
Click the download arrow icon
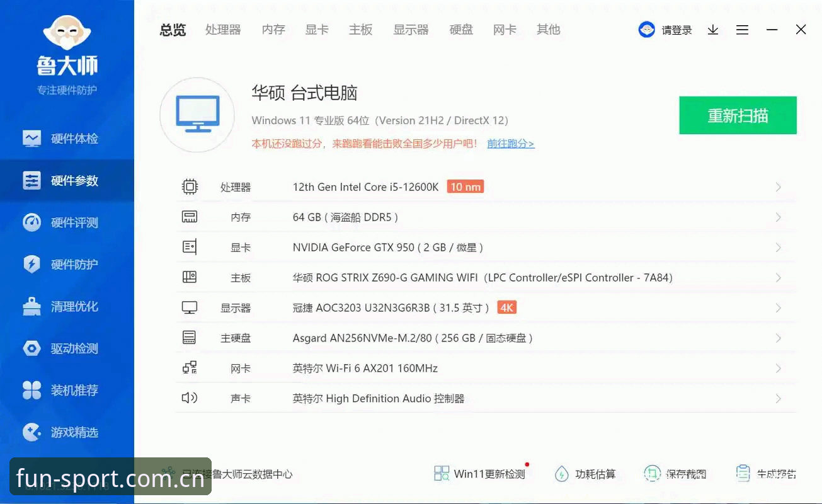click(x=713, y=30)
